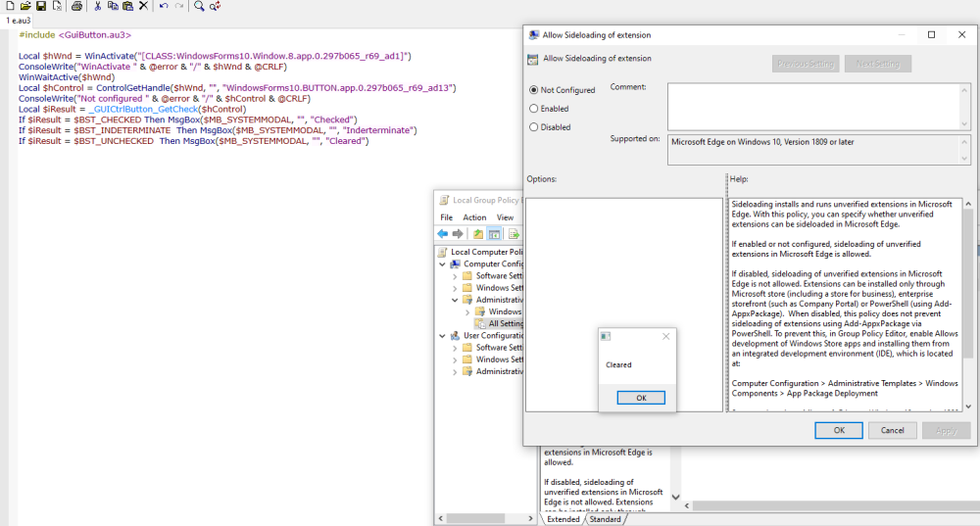Click the Export list icon in Group Policy
Viewport: 980px width, 526px height.
tap(514, 234)
